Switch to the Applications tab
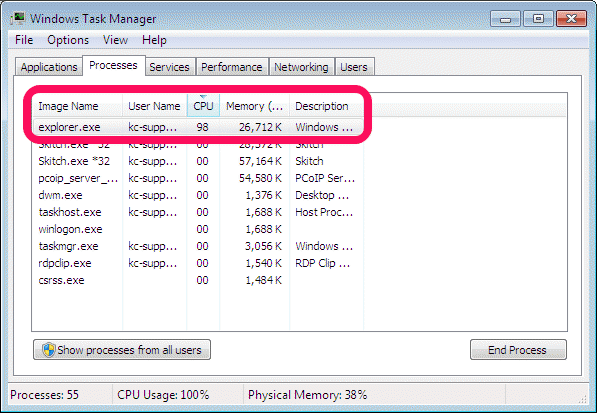This screenshot has height=413, width=597. point(49,67)
